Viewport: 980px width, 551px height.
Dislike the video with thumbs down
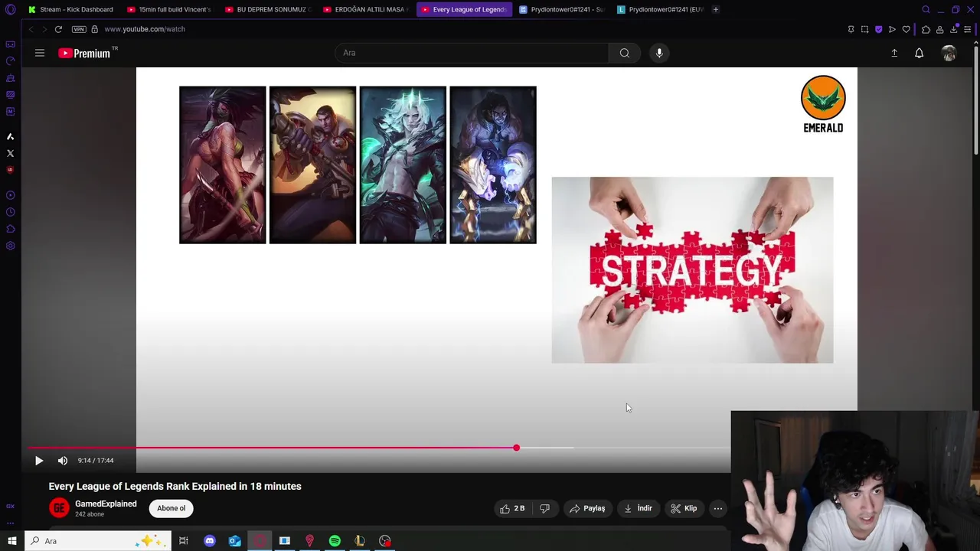tap(545, 508)
